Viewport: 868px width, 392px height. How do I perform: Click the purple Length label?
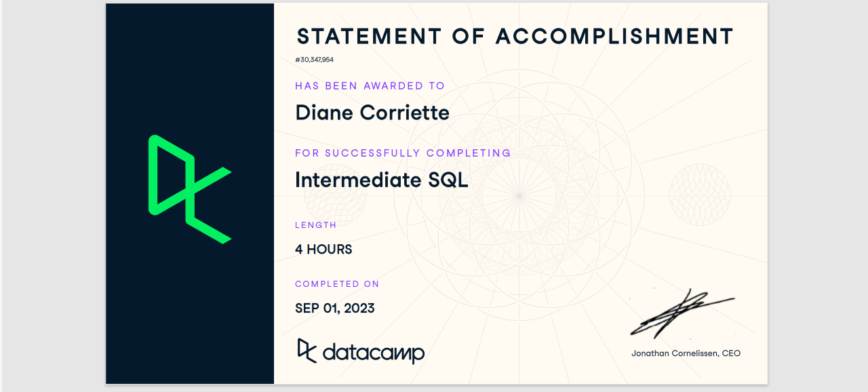click(x=315, y=225)
